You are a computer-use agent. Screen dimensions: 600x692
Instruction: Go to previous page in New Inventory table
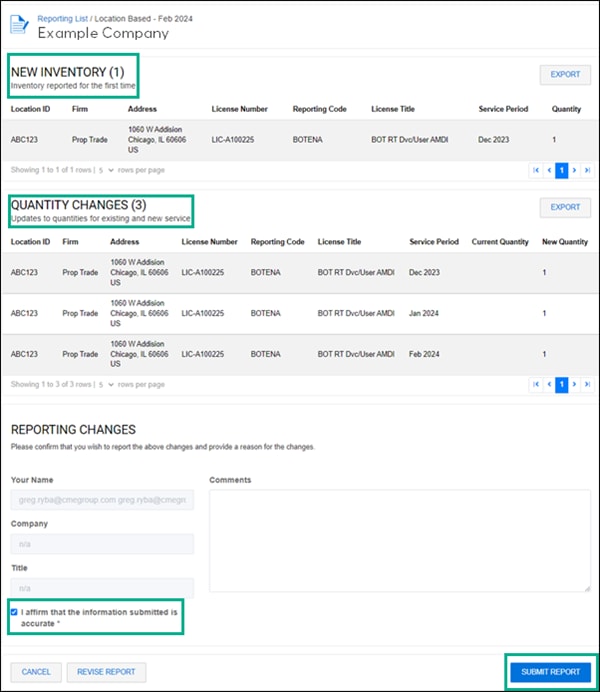point(549,171)
